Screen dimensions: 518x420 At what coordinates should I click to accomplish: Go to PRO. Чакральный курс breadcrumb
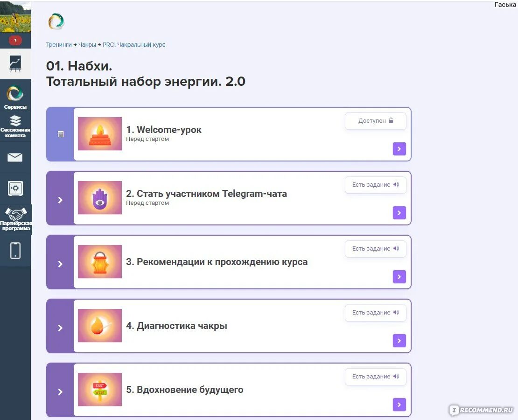(x=134, y=45)
